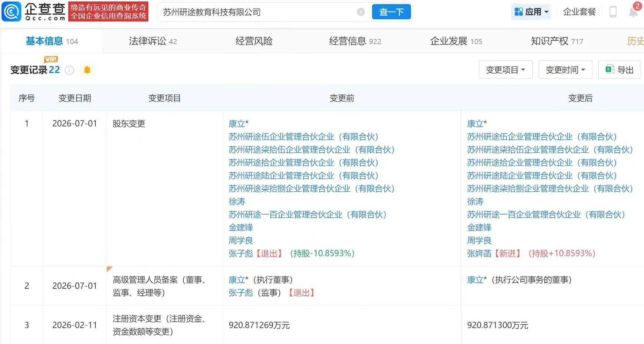Open 苏州研途柒拾伍企业管理合伙企业 in 变更前 column
644x344 pixels.
312,150
